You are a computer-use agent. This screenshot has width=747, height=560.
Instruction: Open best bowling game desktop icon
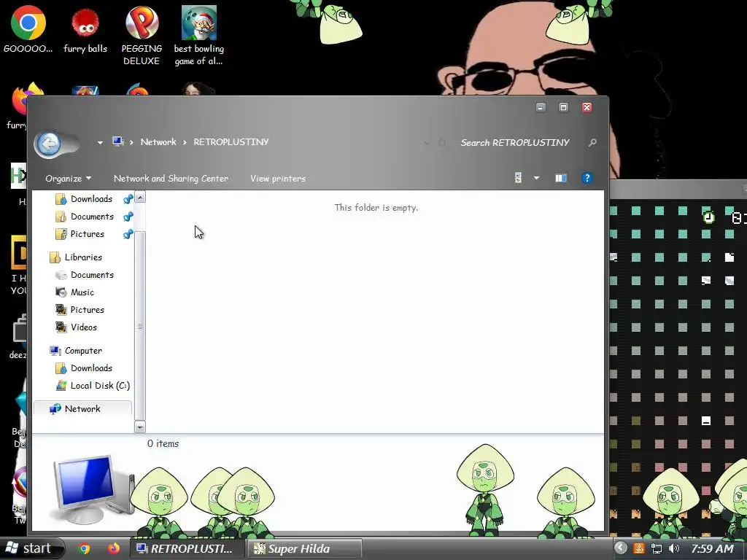[x=198, y=35]
